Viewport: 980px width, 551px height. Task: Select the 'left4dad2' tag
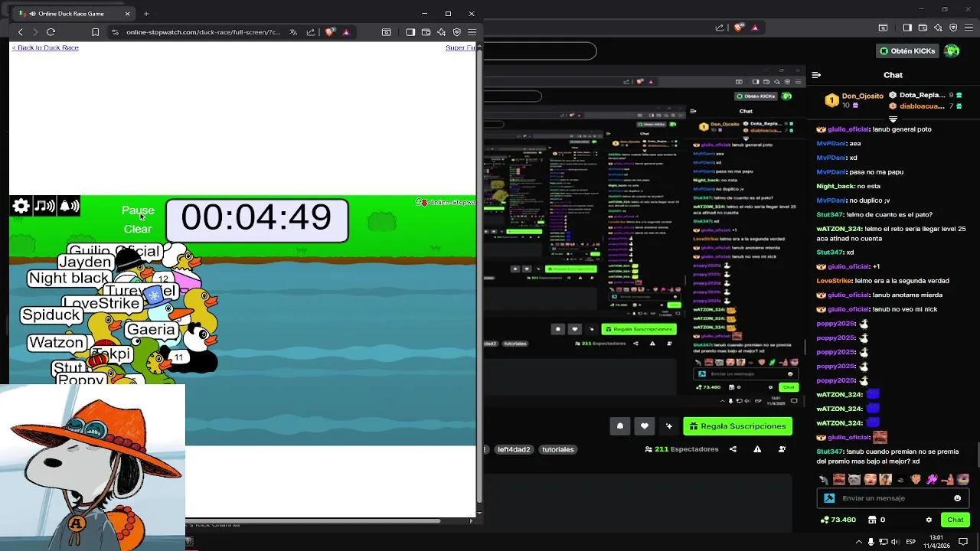[x=514, y=449]
